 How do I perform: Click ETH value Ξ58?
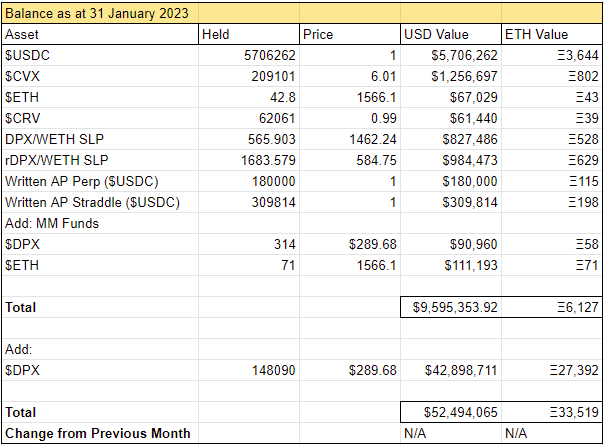tap(587, 244)
